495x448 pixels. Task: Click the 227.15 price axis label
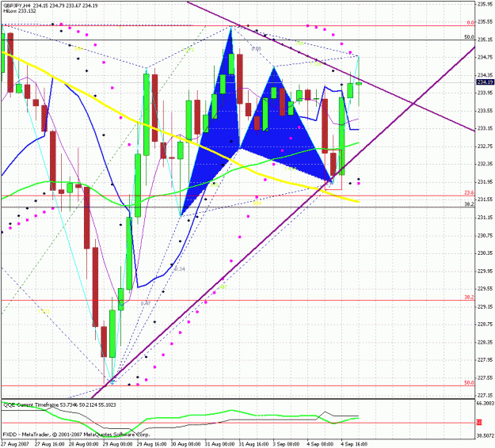click(485, 395)
